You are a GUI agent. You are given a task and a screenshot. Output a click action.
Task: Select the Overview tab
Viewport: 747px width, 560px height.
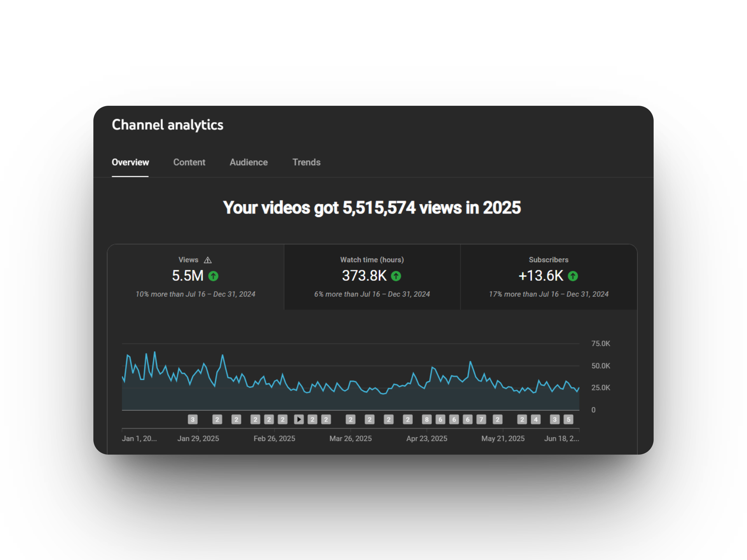tap(130, 162)
